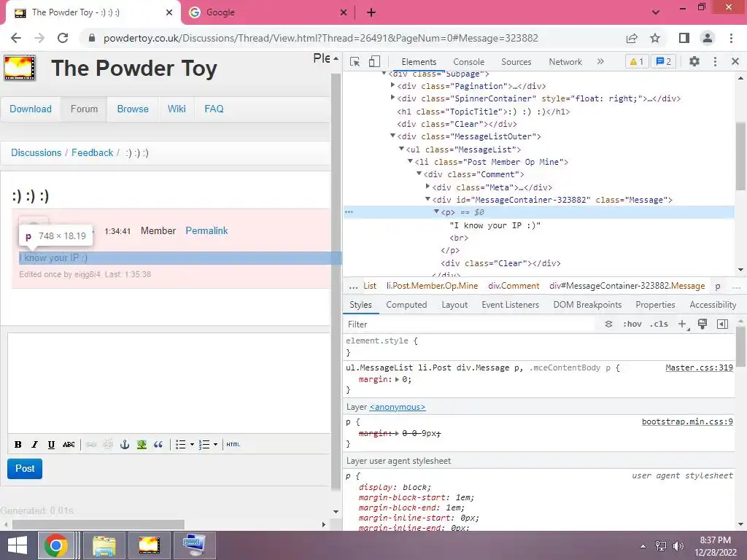This screenshot has height=560, width=747.
Task: Open the Event Listeners tab
Action: [510, 305]
